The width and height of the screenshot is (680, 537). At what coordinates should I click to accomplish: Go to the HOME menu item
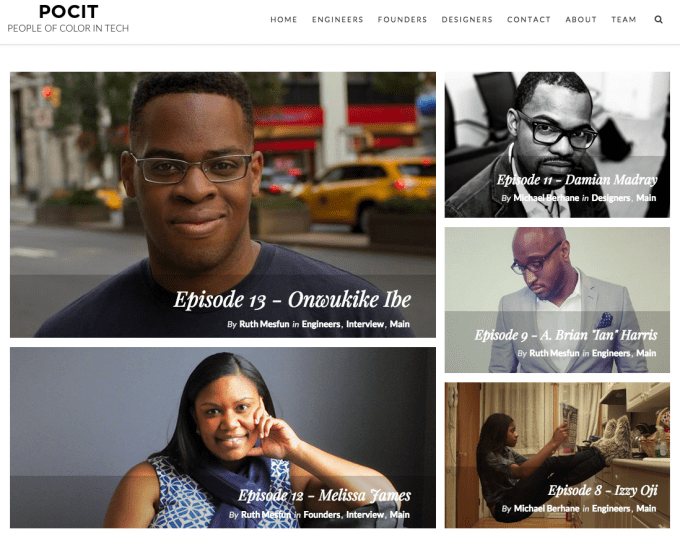[284, 20]
